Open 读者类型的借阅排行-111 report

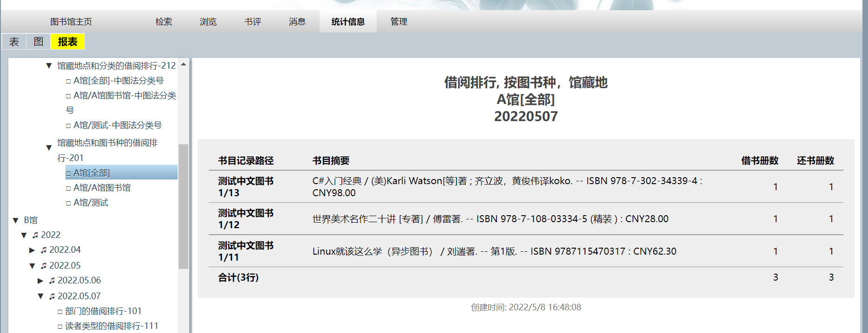(111, 326)
